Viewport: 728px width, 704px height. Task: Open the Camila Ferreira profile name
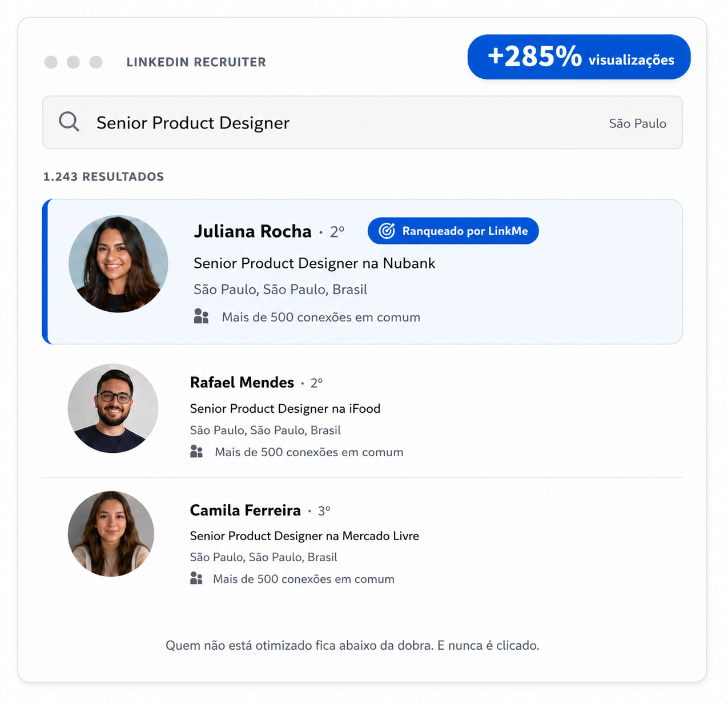[x=245, y=510]
